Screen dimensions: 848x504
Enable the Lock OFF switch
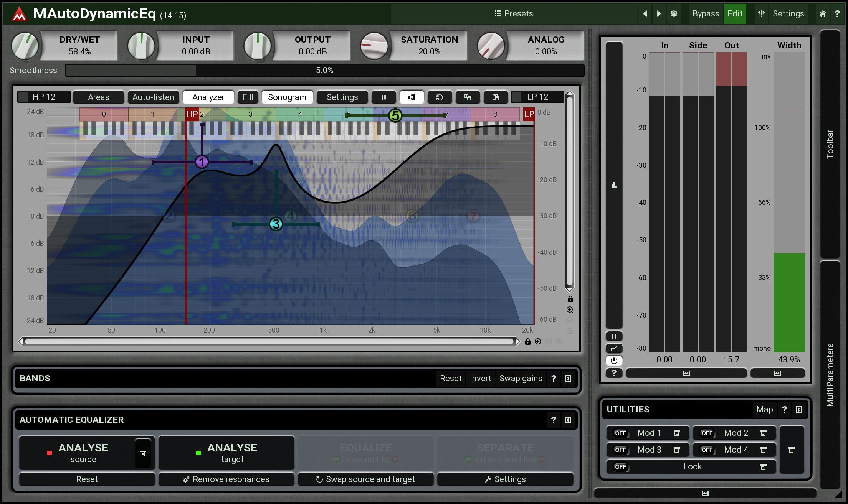620,467
